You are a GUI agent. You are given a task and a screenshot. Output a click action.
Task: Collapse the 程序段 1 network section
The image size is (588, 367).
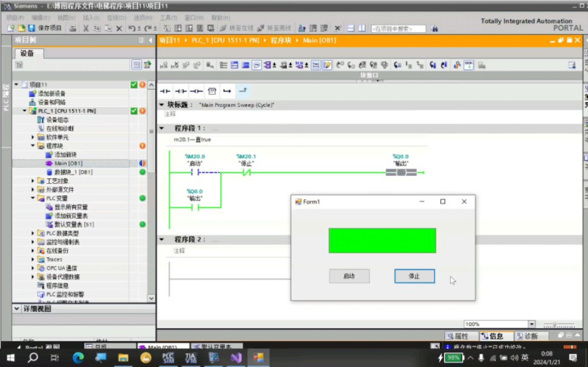pos(161,129)
